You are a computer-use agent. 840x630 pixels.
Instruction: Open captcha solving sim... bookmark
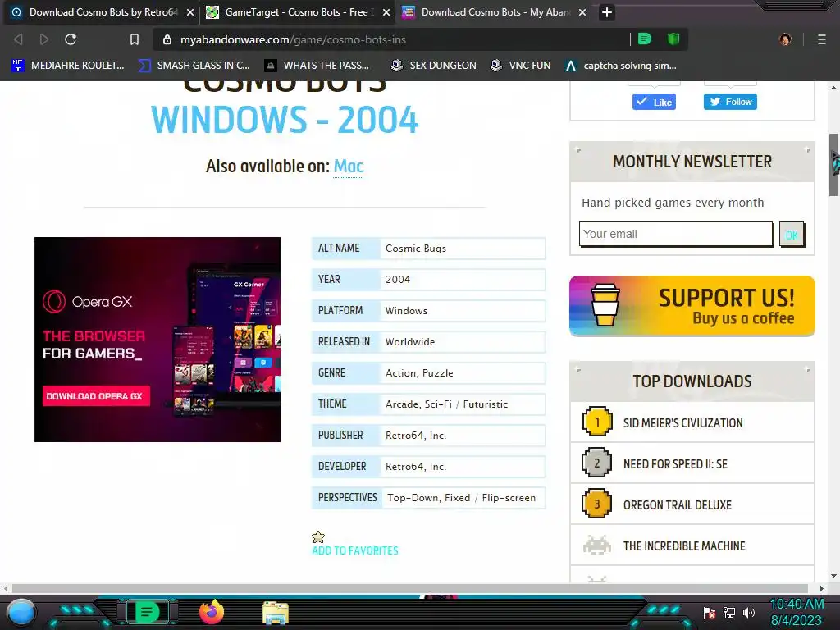click(621, 66)
